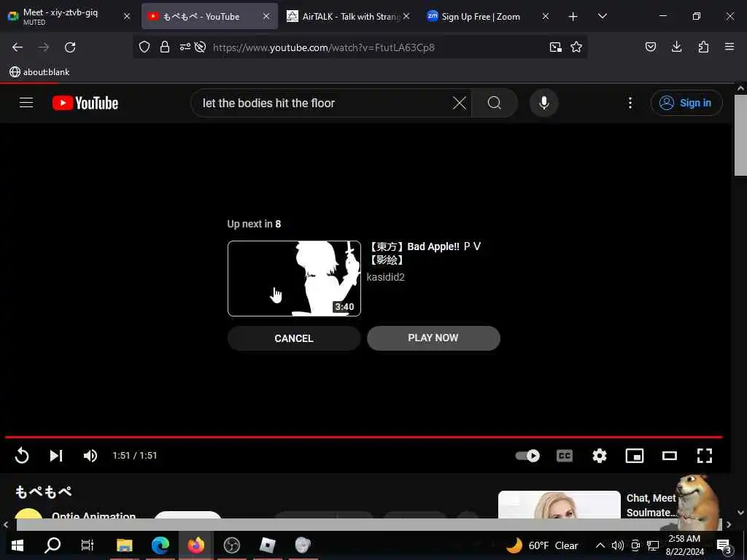Click the red video progress bar
Image resolution: width=747 pixels, height=560 pixels.
[x=363, y=437]
